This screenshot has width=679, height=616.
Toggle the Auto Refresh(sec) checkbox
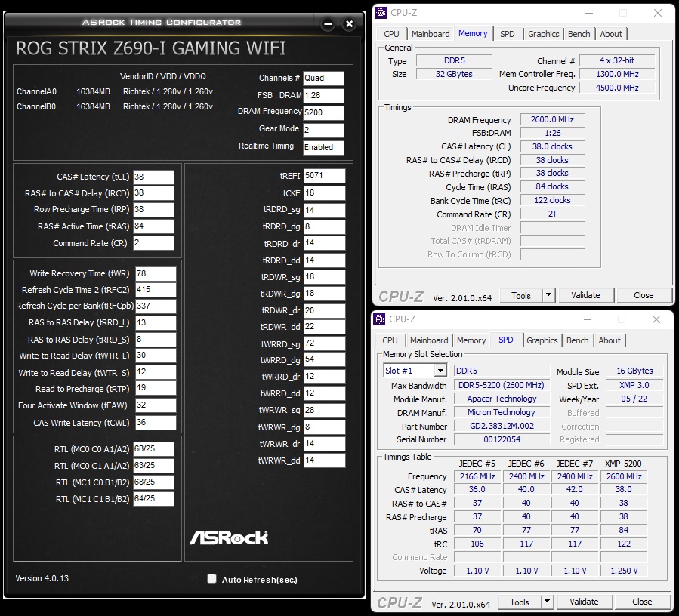coord(211,579)
